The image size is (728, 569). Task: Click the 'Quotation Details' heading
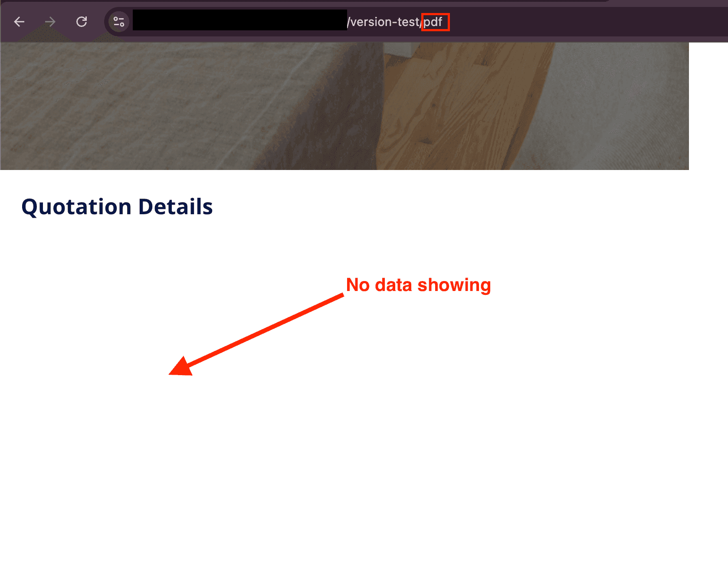pyautogui.click(x=117, y=206)
